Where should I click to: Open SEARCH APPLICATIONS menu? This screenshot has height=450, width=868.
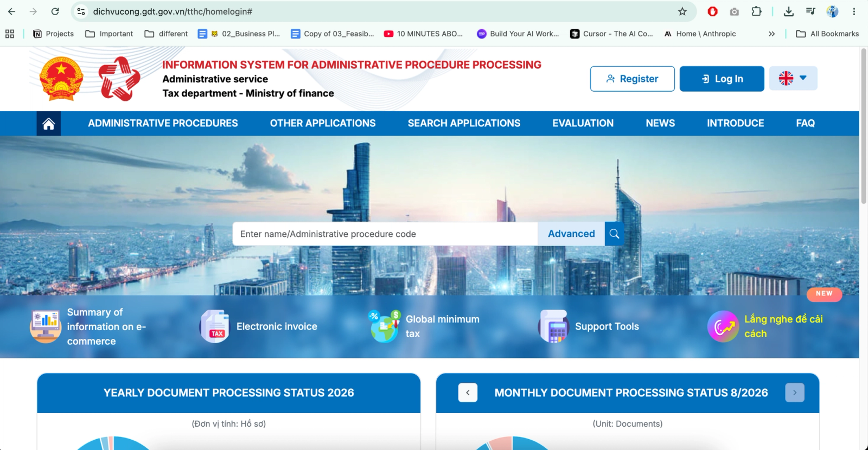point(464,124)
